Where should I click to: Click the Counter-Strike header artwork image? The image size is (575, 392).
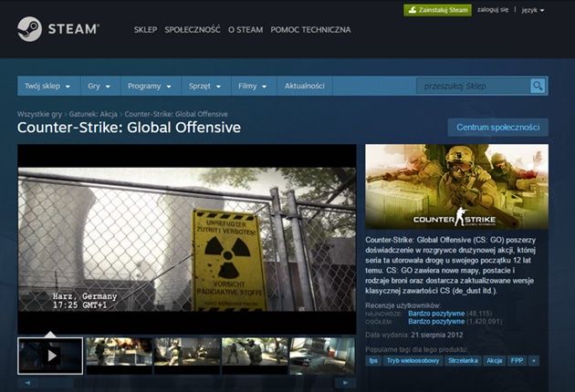[x=456, y=187]
